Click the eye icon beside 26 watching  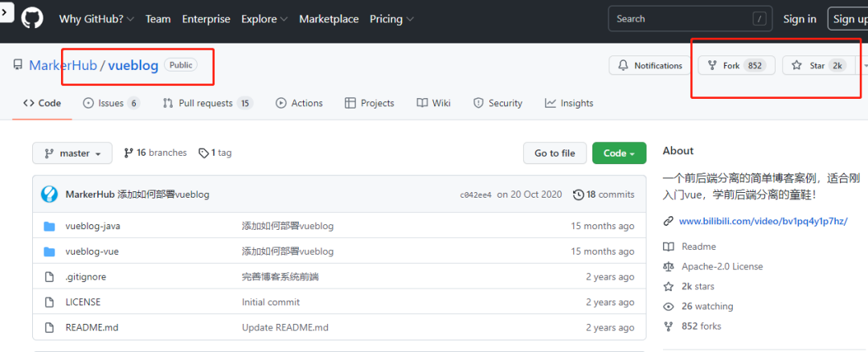[x=669, y=307]
